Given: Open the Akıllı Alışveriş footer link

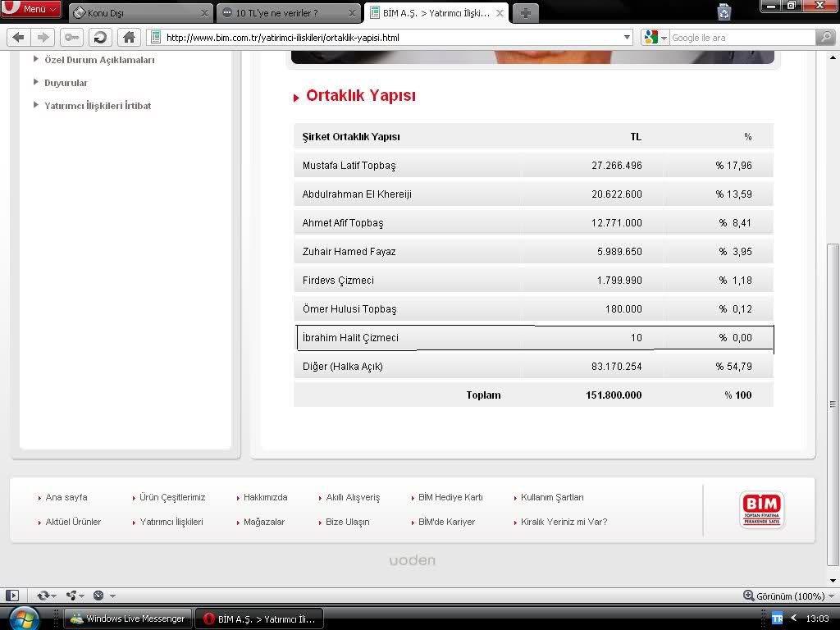Looking at the screenshot, I should pos(353,497).
